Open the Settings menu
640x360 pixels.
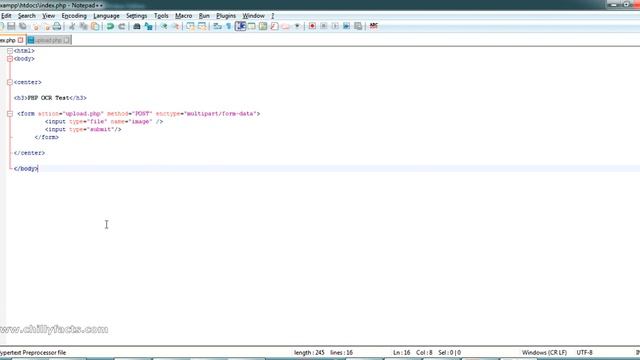point(136,16)
